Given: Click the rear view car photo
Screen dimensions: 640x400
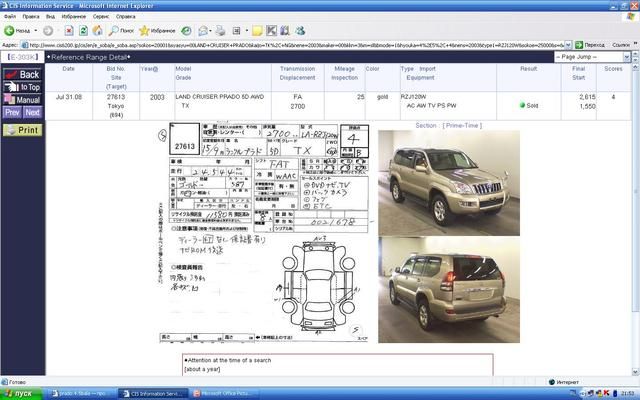Looking at the screenshot, I should click(x=449, y=290).
